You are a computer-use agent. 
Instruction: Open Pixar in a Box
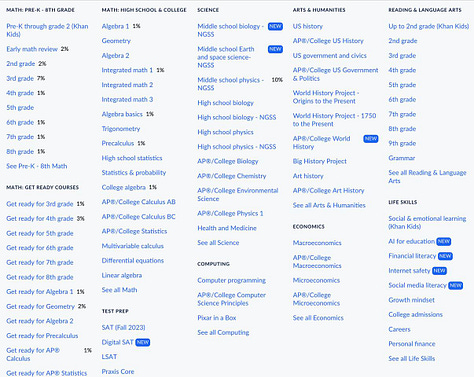(x=217, y=318)
